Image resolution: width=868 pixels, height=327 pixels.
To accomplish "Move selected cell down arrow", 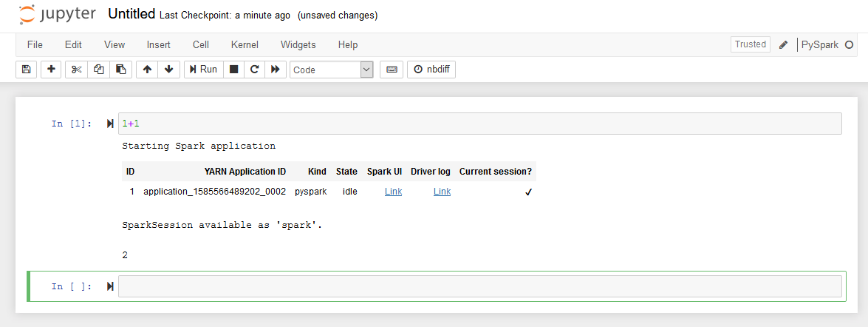I will (169, 70).
